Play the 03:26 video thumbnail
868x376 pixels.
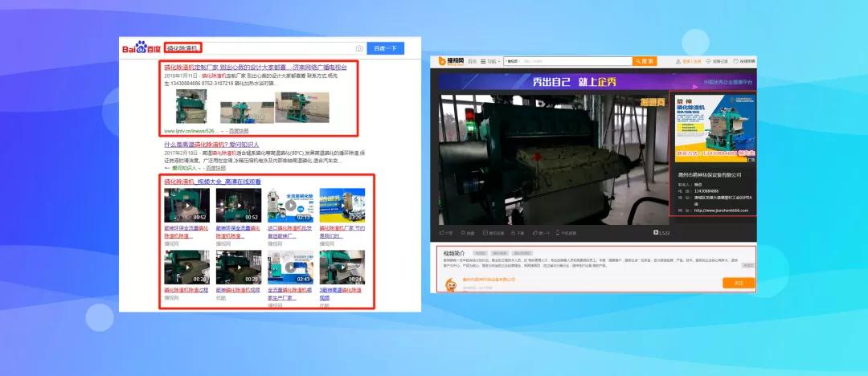342,206
